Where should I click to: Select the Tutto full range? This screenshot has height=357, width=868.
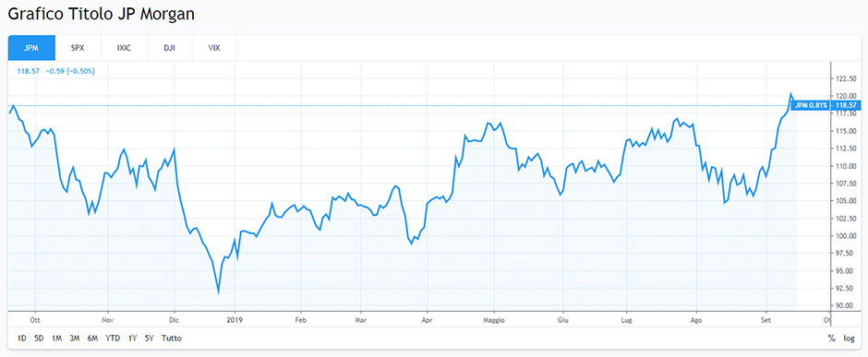(171, 339)
